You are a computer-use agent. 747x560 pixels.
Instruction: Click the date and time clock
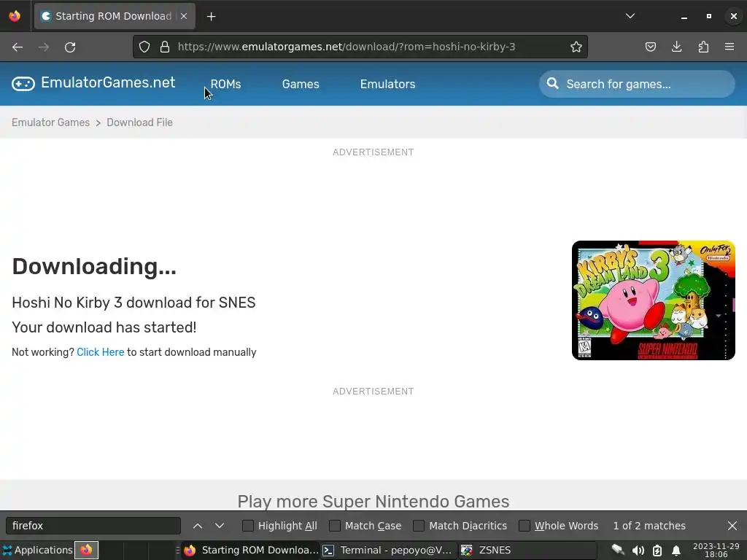click(716, 551)
